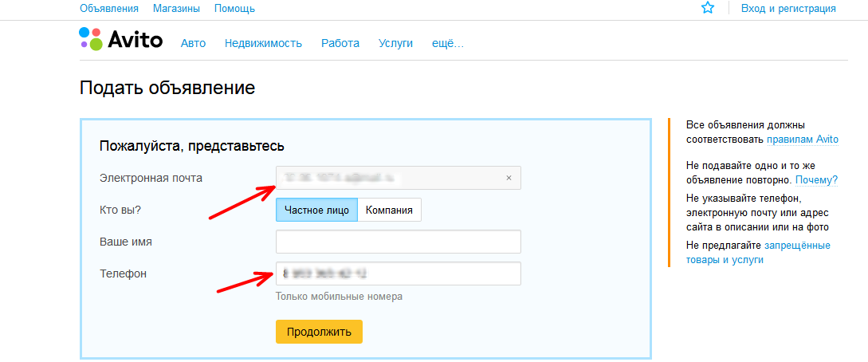Click the favorites star icon
Image resolution: width=868 pixels, height=362 pixels.
point(708,8)
